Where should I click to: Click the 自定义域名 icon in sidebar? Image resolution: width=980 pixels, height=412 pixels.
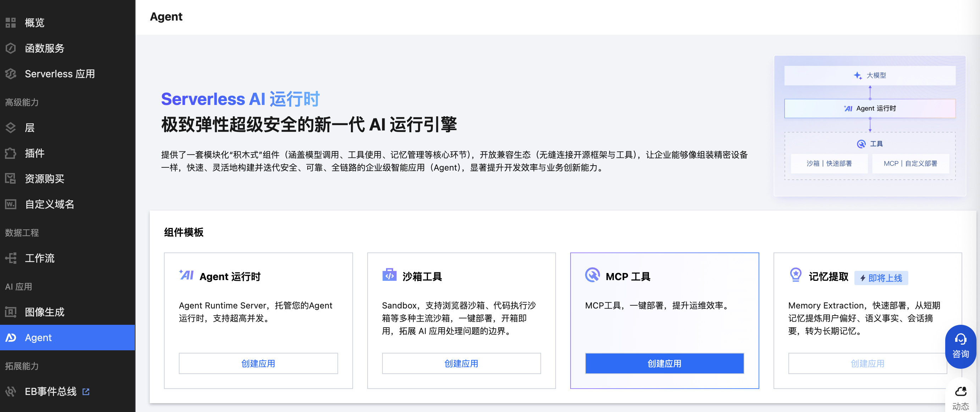tap(11, 204)
